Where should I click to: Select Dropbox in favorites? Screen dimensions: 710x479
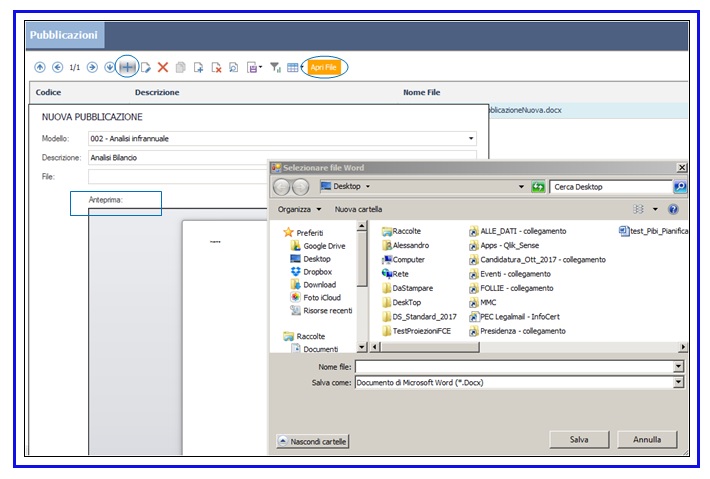pos(311,272)
